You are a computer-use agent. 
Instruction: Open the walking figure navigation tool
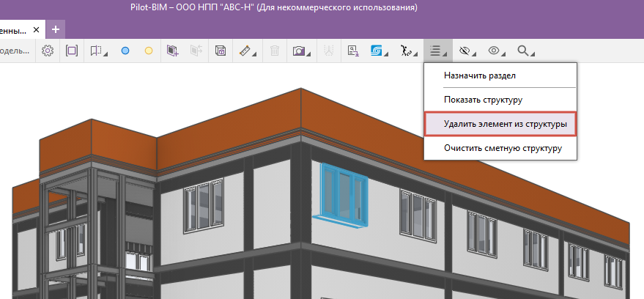click(x=408, y=51)
